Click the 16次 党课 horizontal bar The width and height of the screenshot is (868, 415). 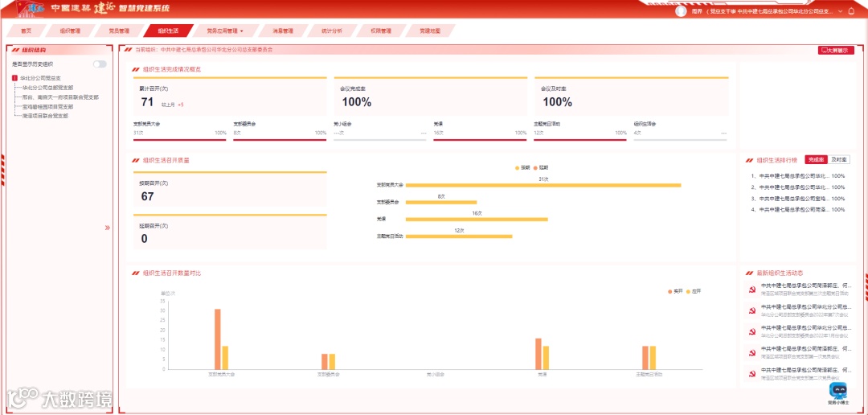[x=477, y=220]
